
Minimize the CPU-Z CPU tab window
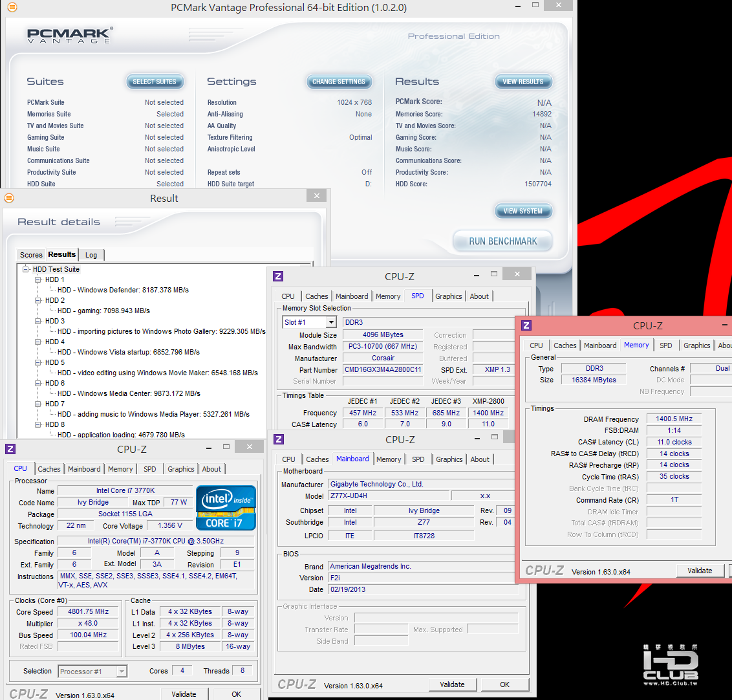pyautogui.click(x=209, y=448)
